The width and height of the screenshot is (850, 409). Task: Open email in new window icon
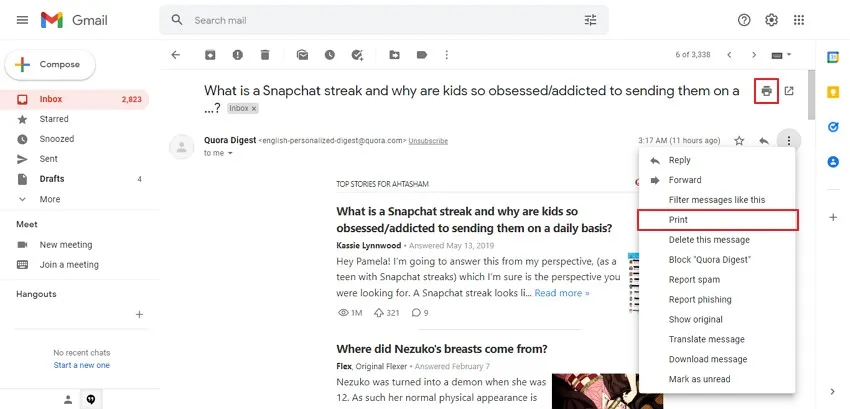pyautogui.click(x=789, y=91)
